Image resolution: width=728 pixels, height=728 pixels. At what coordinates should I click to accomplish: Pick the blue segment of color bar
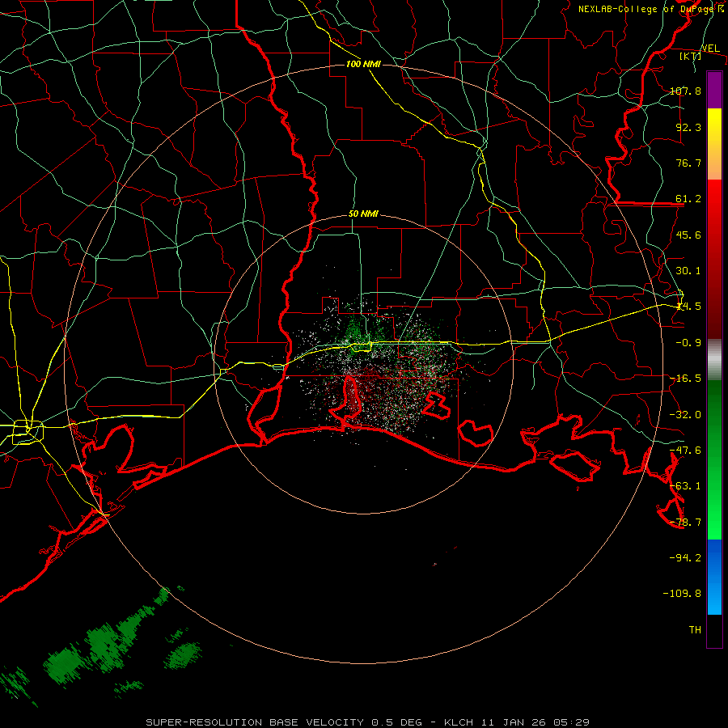point(714,577)
